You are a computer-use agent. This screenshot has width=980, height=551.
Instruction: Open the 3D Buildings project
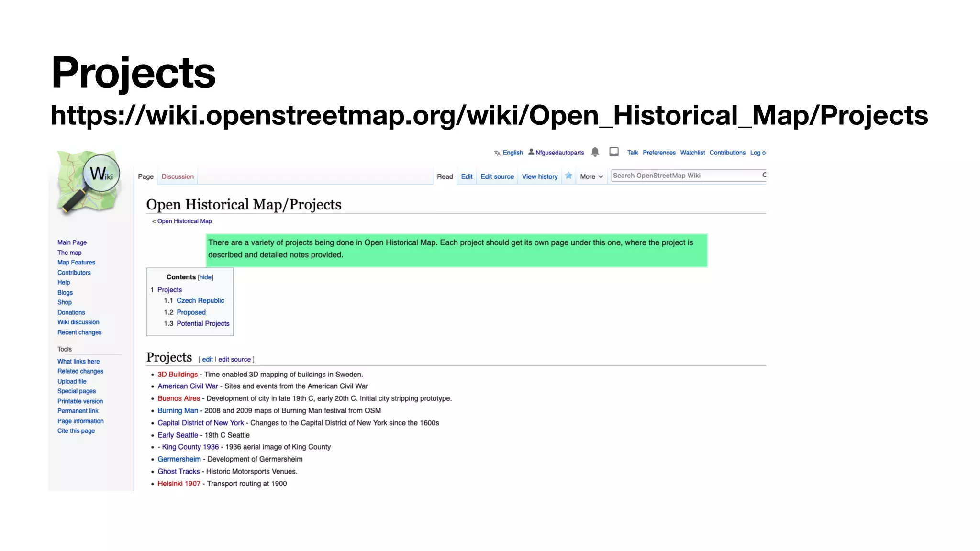(178, 375)
